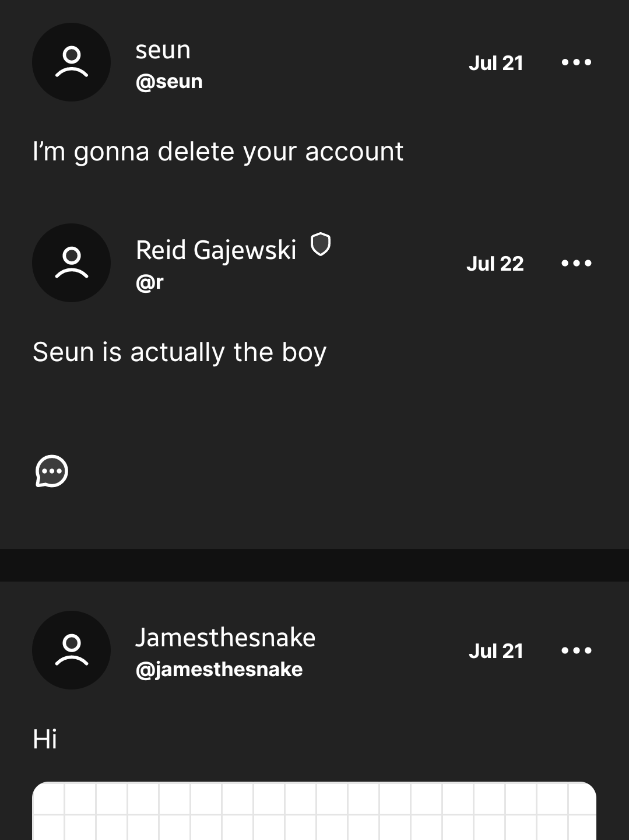The height and width of the screenshot is (840, 629).
Task: Open the grid image in Jamesthesnake's post
Action: tap(314, 811)
